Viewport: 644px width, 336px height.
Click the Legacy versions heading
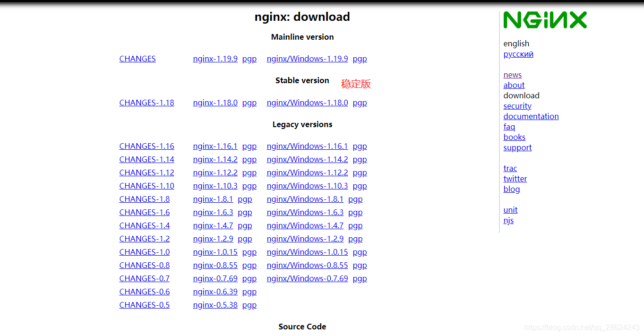tap(302, 124)
